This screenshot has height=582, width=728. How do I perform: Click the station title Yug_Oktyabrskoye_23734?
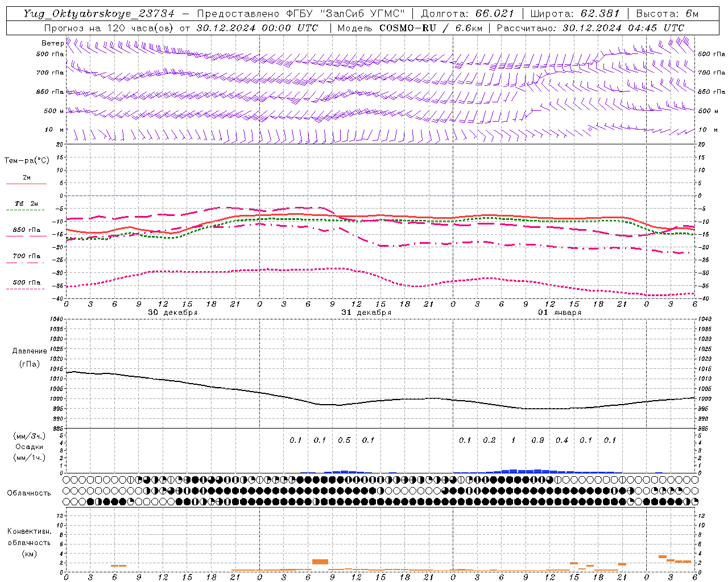(99, 14)
